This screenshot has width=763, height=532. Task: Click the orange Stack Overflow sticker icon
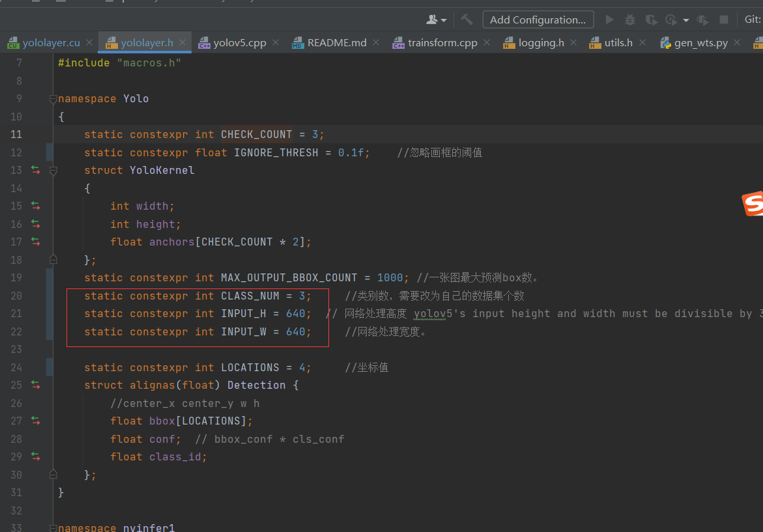(x=753, y=204)
